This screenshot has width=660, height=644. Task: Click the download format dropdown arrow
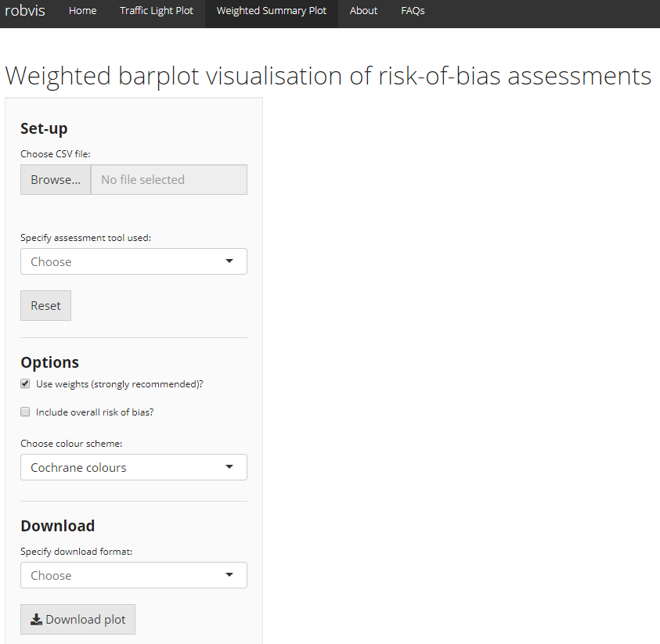pyautogui.click(x=229, y=575)
